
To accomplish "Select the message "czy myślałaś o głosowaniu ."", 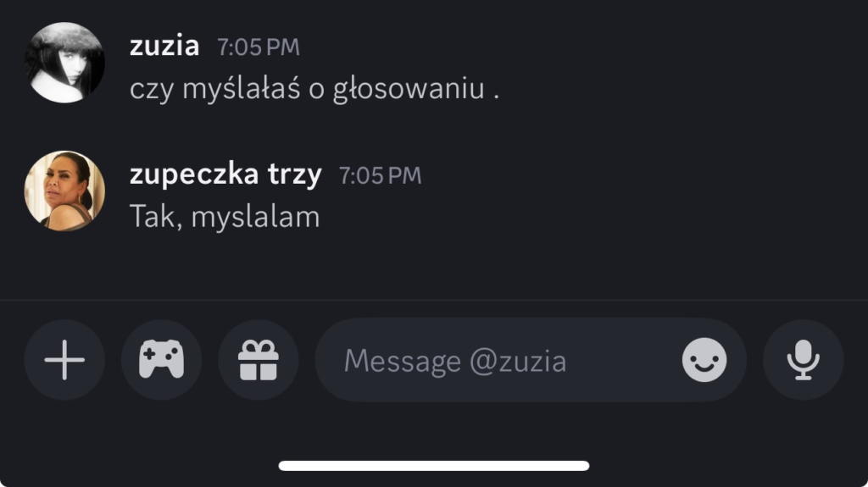I will tap(314, 89).
